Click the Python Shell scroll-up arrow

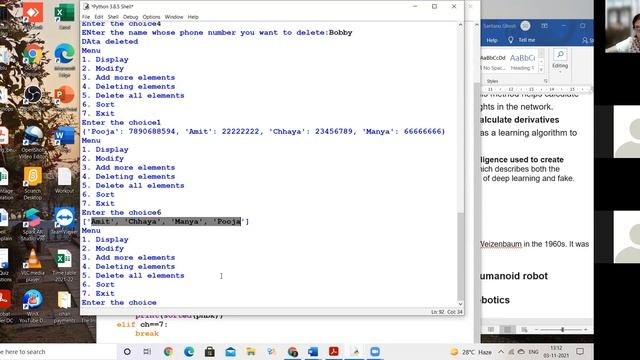pos(460,25)
